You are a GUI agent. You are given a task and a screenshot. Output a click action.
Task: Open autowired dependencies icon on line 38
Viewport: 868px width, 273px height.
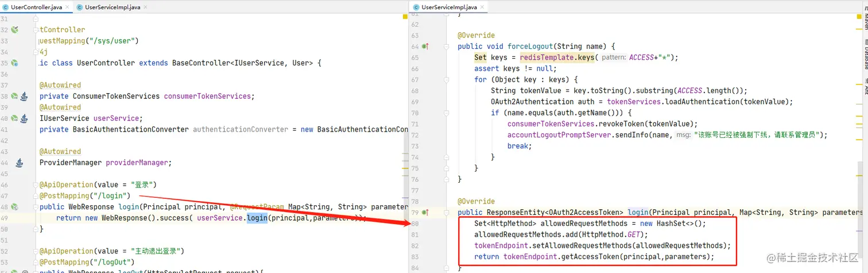coord(24,96)
